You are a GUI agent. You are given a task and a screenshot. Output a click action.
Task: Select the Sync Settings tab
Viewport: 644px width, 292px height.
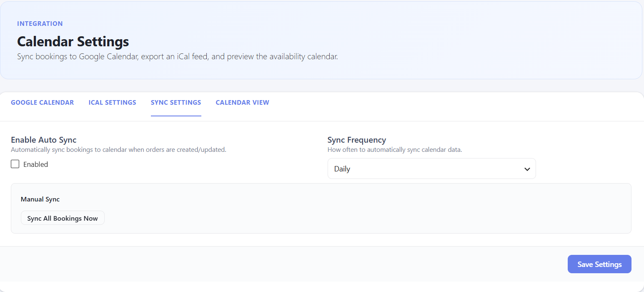[x=176, y=103]
